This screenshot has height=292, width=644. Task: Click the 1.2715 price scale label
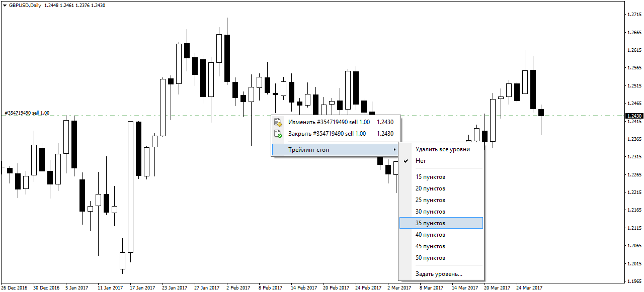[634, 15]
